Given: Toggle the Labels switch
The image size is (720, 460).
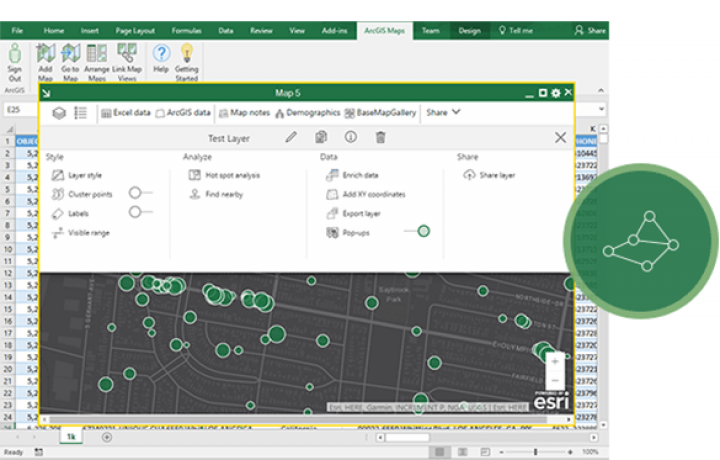Looking at the screenshot, I should click(141, 212).
